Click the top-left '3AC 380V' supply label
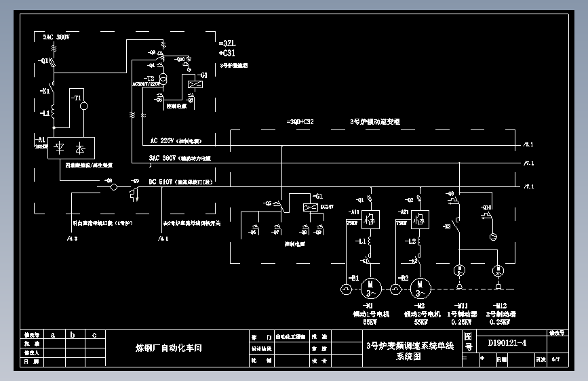 point(56,37)
